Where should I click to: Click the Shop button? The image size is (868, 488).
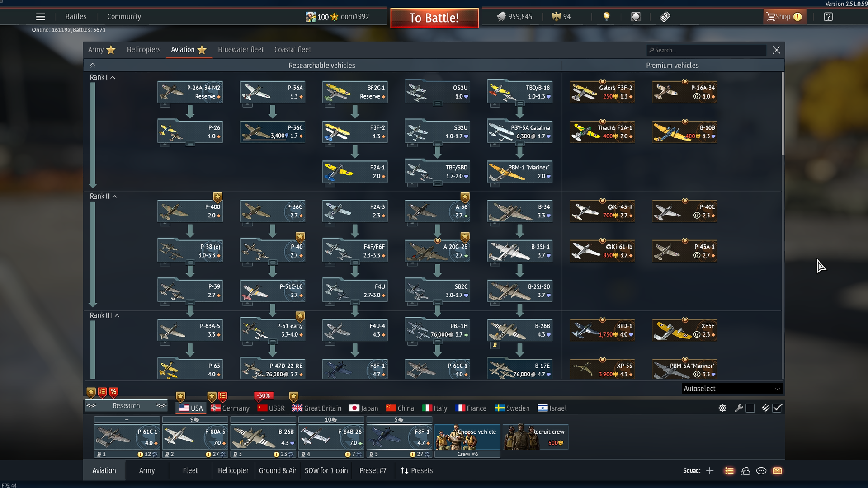pyautogui.click(x=784, y=17)
